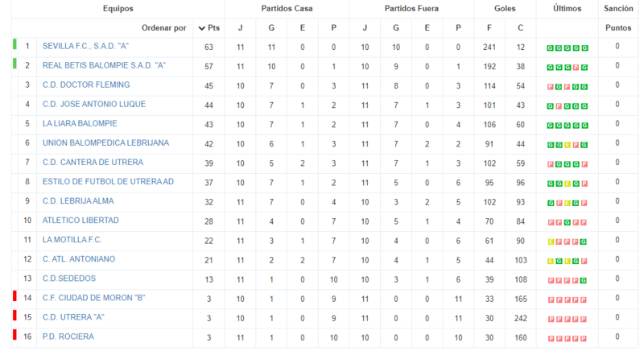Open C.D. UTRERA "A" team page
The image size is (644, 351).
coord(73,317)
